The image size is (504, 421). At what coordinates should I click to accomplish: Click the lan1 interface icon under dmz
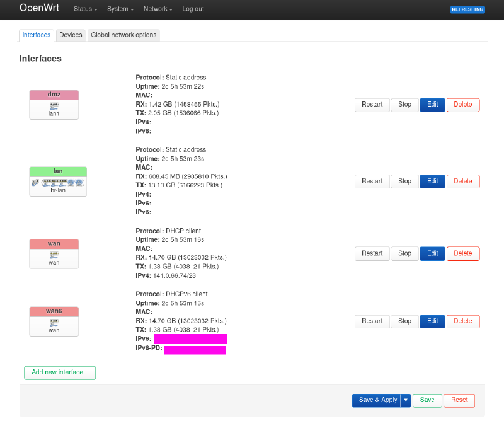[54, 106]
